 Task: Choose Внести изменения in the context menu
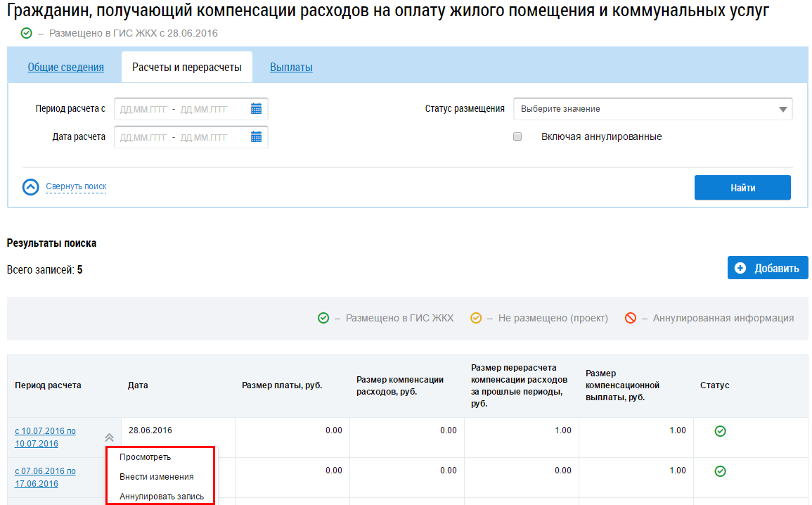coord(156,477)
